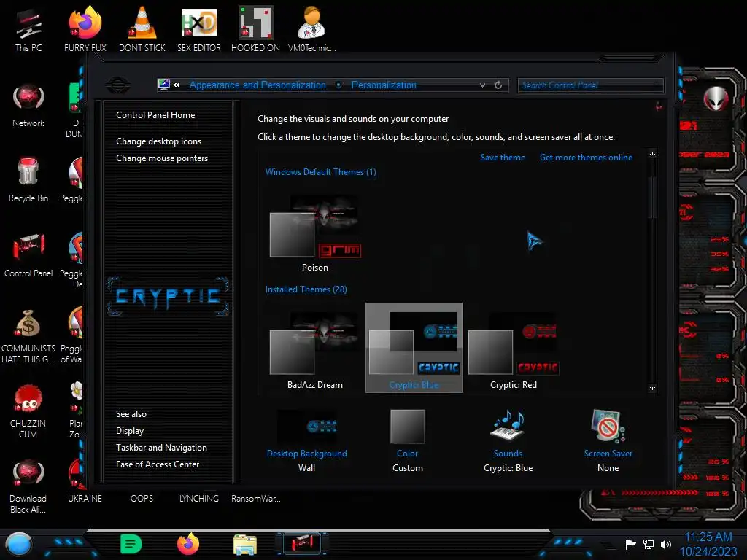Click the LYNCHING desktop label

click(199, 499)
